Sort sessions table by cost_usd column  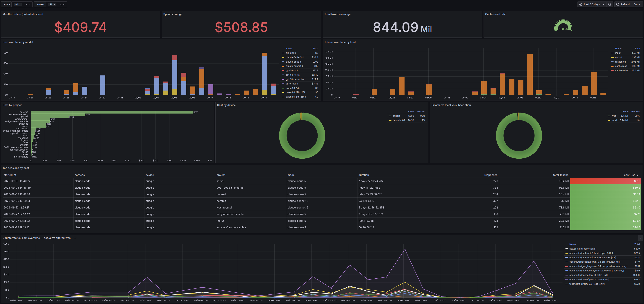pyautogui.click(x=629, y=175)
